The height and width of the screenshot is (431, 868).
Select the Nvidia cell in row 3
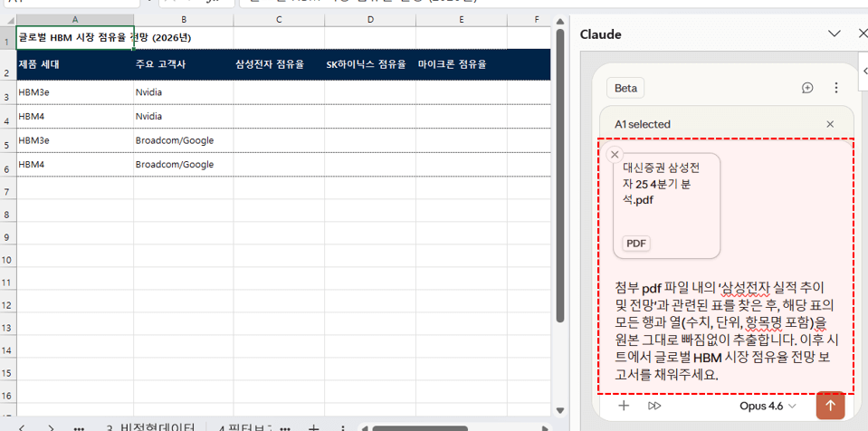coord(183,92)
